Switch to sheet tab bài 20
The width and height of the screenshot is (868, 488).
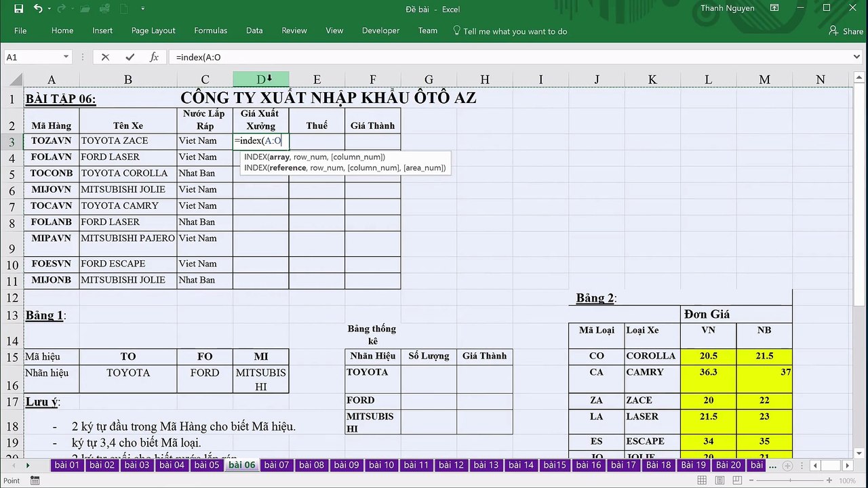(728, 465)
